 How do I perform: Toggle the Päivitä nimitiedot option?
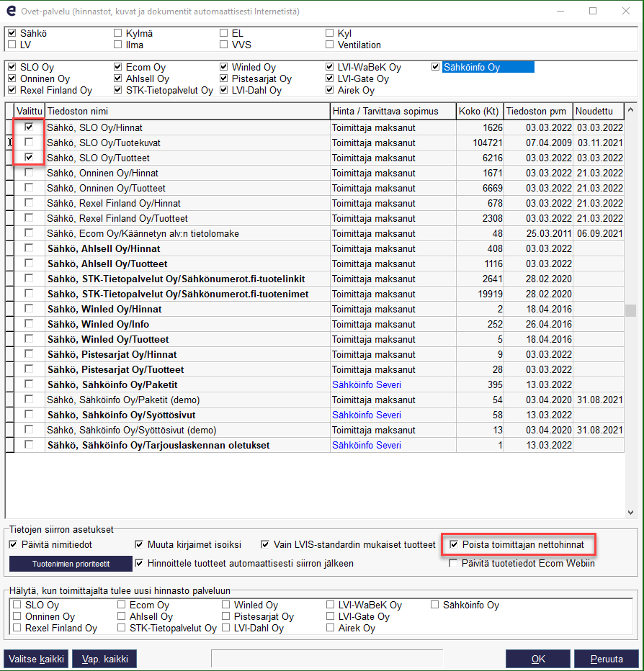[13, 544]
